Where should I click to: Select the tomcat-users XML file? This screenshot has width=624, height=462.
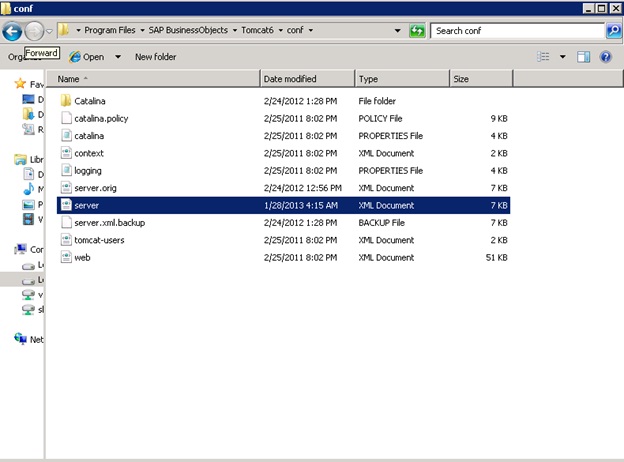[x=99, y=240]
